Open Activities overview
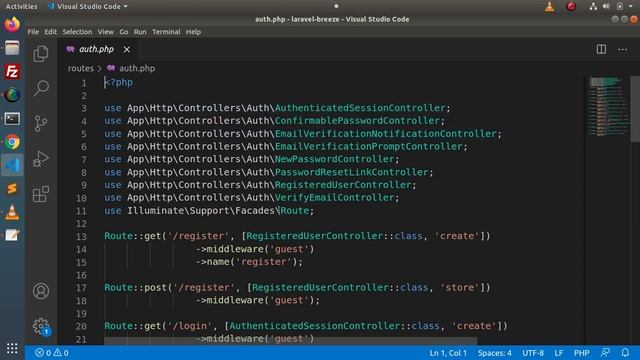The image size is (640, 360). [x=21, y=7]
